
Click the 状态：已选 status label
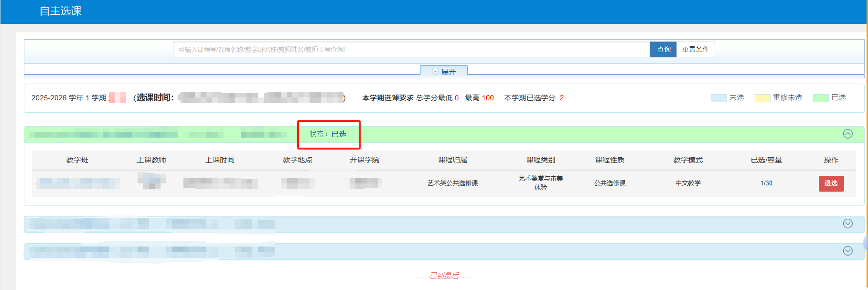(328, 134)
